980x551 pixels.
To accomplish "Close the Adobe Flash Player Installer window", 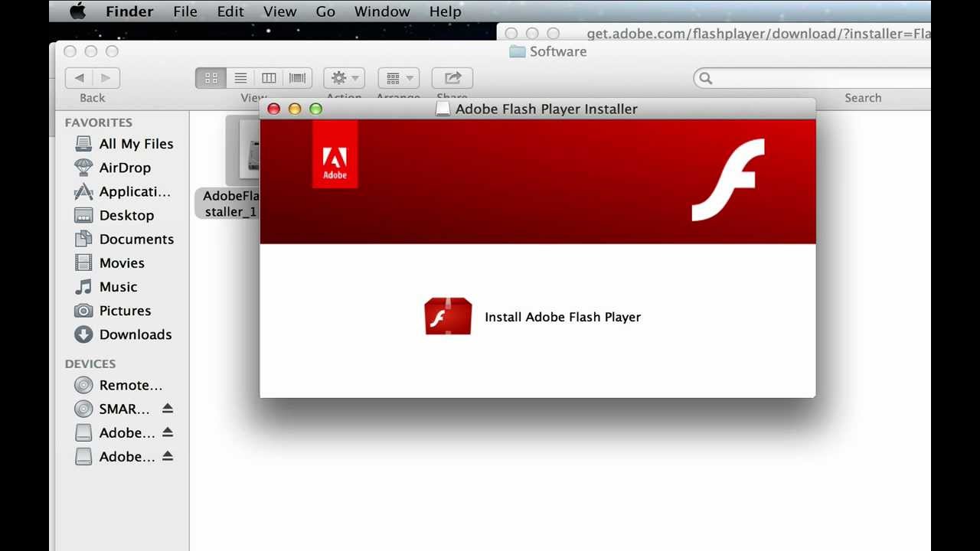I will 273,109.
